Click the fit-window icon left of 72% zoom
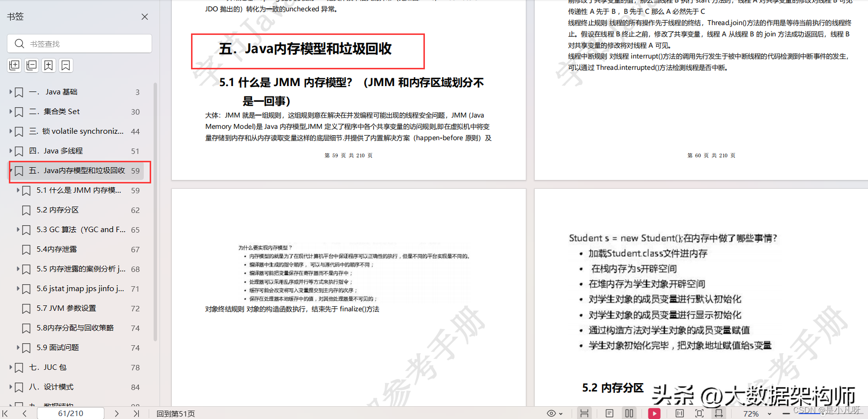This screenshot has height=419, width=868. point(719,414)
